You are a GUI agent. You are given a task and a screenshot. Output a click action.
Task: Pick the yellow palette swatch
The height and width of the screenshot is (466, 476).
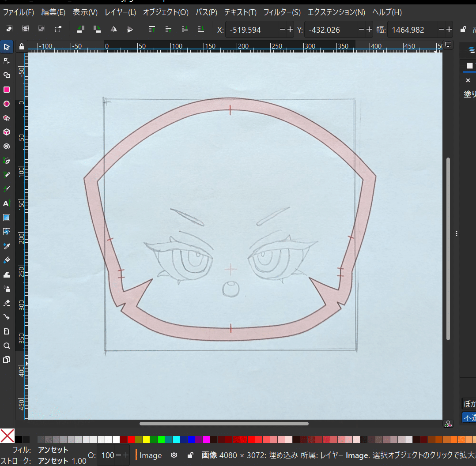[x=146, y=440]
